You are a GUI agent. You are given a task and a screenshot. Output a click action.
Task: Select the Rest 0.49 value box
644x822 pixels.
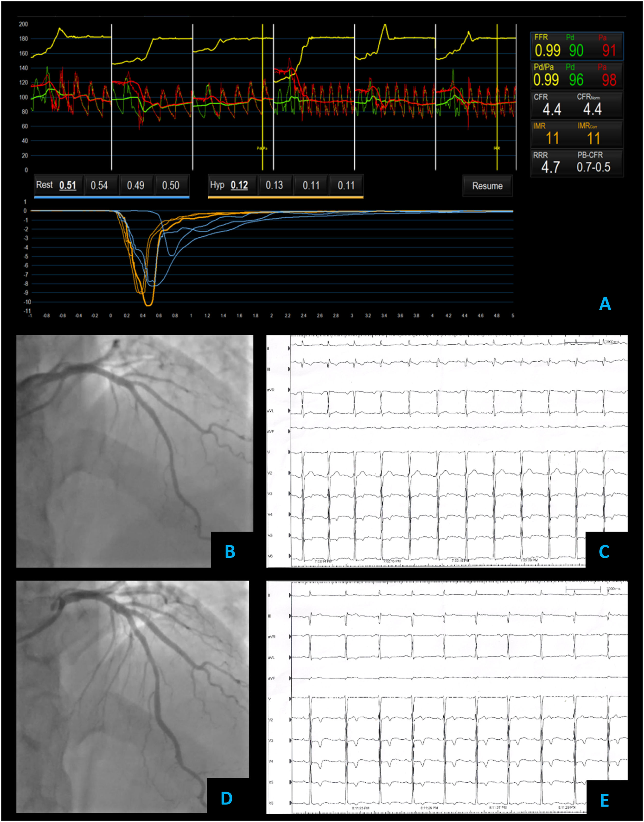[x=135, y=185]
